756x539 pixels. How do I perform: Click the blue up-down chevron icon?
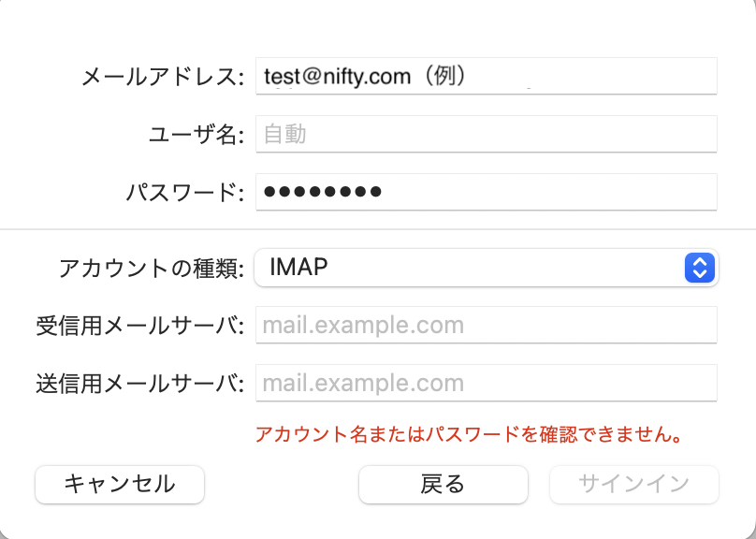pos(700,268)
